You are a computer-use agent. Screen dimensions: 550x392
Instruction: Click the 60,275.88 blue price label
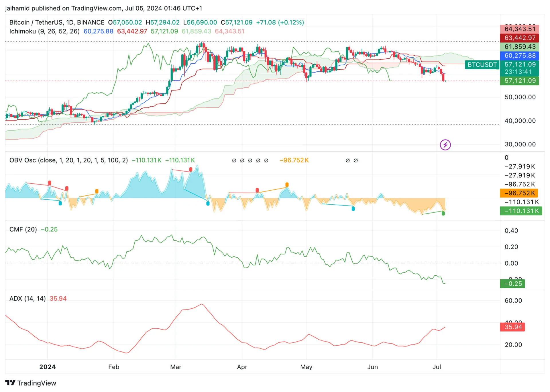point(520,56)
